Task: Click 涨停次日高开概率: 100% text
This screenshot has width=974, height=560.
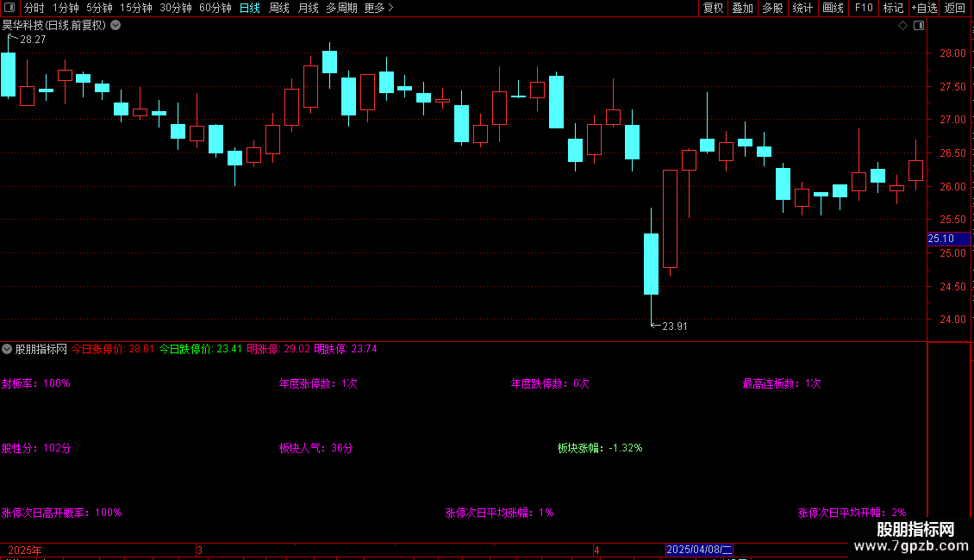Action: [x=61, y=513]
